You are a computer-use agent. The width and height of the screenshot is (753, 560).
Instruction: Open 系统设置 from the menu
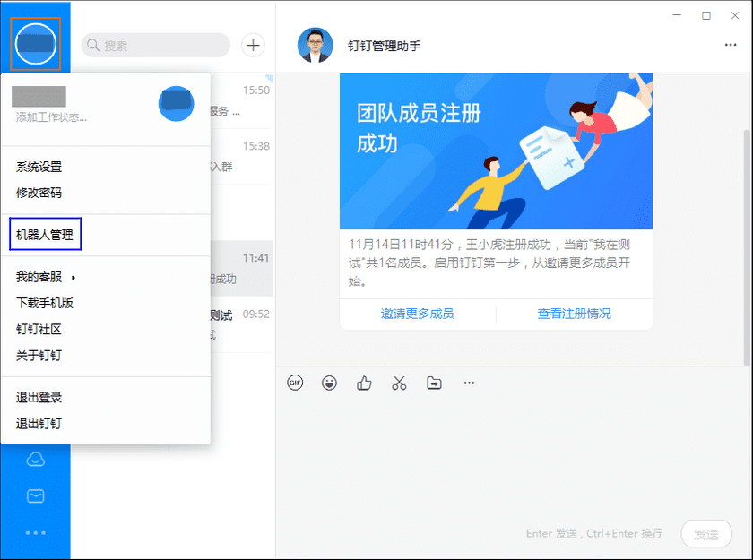[39, 167]
